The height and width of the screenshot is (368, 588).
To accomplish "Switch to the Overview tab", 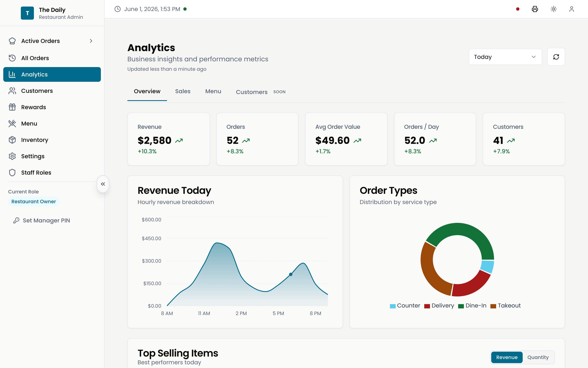I will click(x=147, y=91).
